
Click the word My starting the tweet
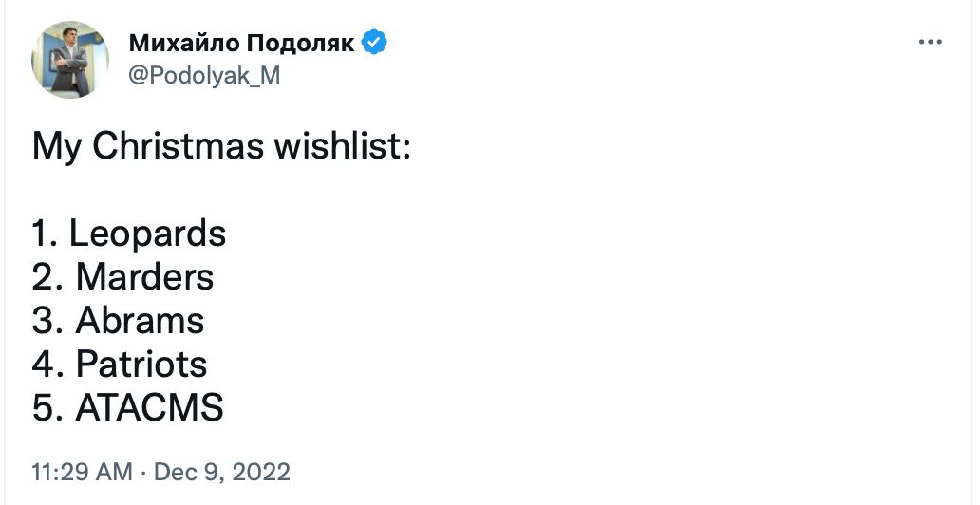click(56, 147)
